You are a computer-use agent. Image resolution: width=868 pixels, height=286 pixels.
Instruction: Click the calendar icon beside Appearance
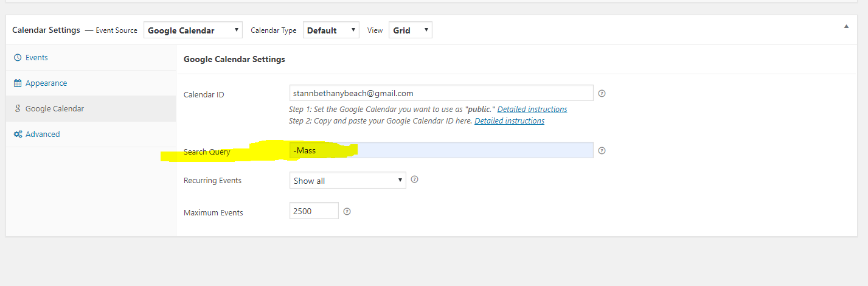pyautogui.click(x=18, y=83)
